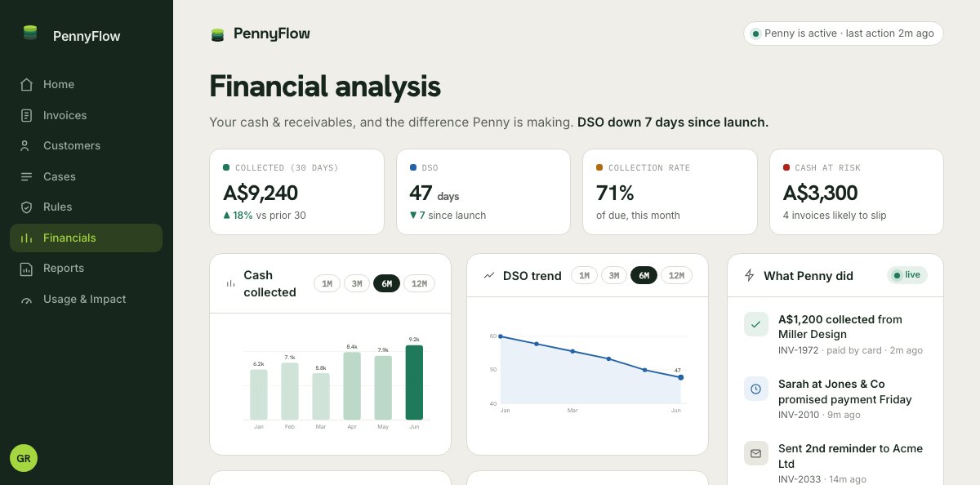Click the Cases lines icon
The image size is (980, 485).
click(27, 176)
